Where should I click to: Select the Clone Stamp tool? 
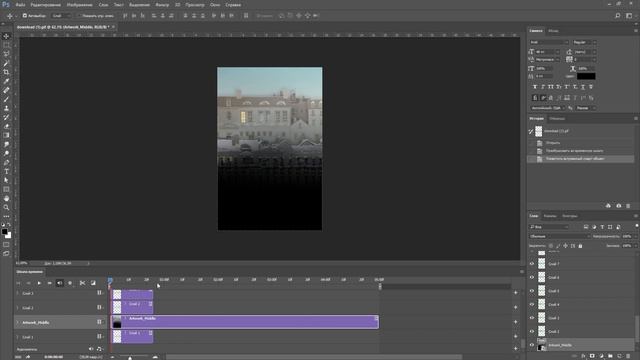click(x=6, y=108)
